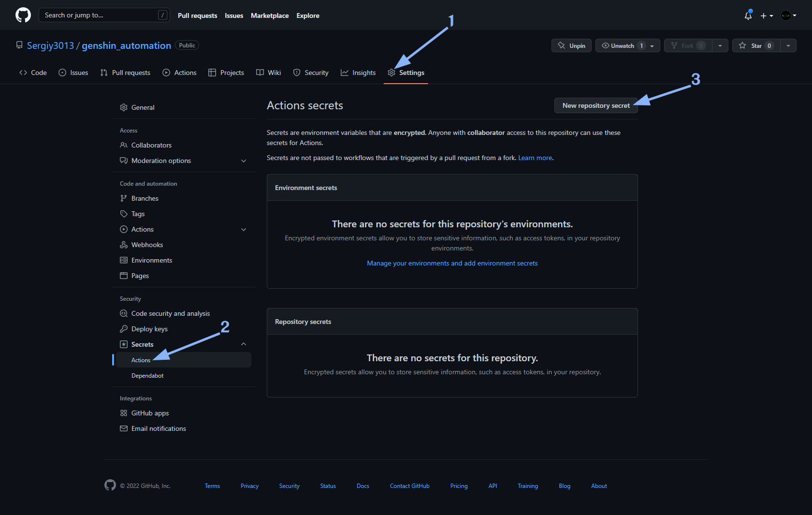Open the Star lists dropdown arrow
The image size is (812, 515).
coord(788,45)
